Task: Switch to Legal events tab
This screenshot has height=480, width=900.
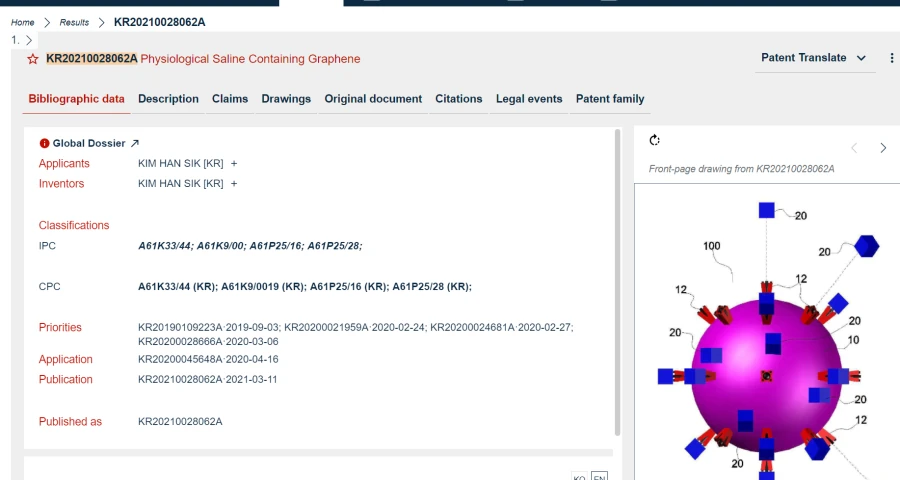Action: pyautogui.click(x=529, y=99)
